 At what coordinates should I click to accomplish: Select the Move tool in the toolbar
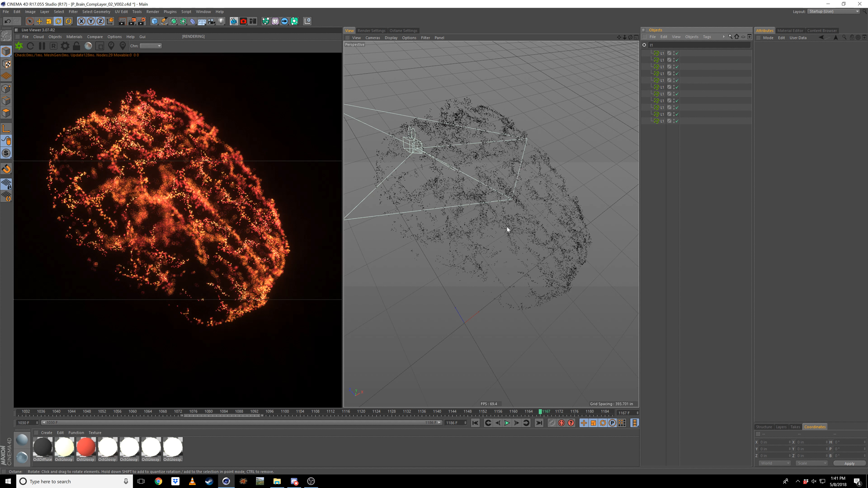39,21
